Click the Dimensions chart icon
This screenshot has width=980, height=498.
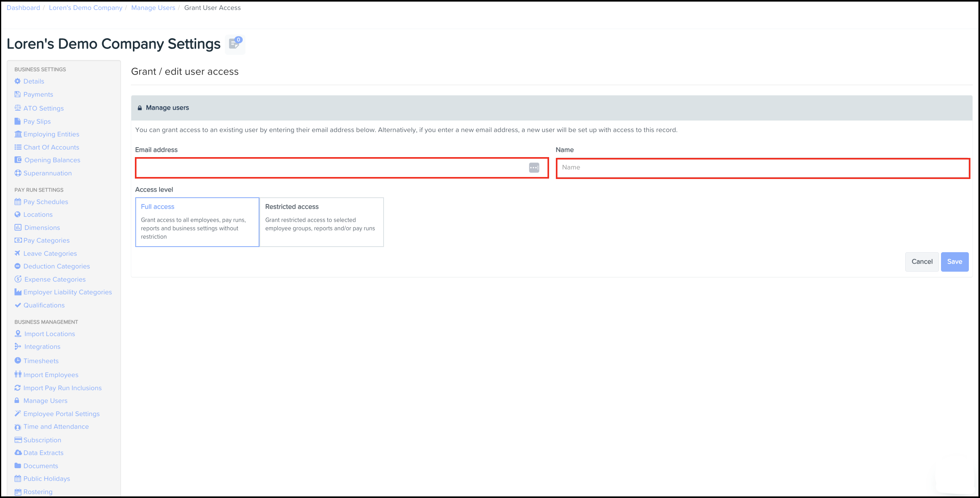[x=18, y=228]
